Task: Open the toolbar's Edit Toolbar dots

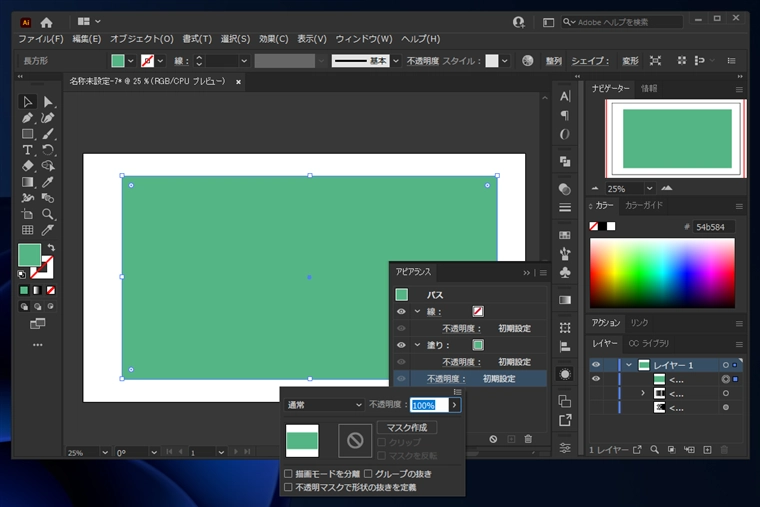Action: click(x=37, y=345)
